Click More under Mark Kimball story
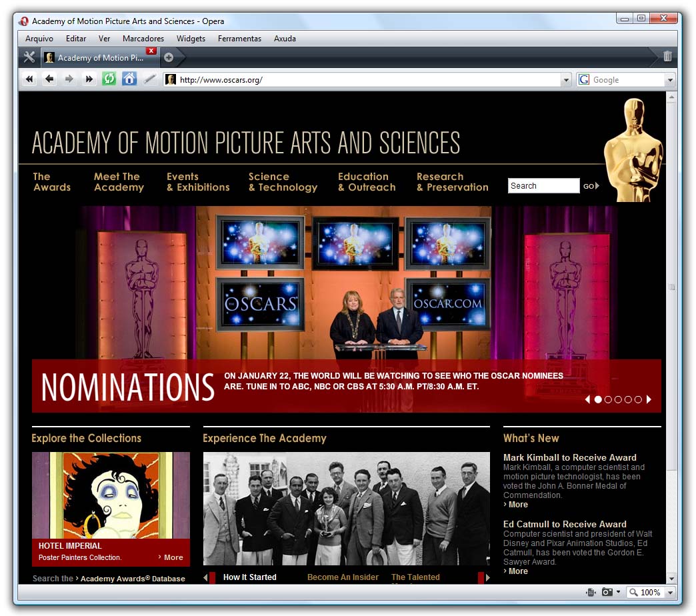The height and width of the screenshot is (616, 696). (x=516, y=505)
